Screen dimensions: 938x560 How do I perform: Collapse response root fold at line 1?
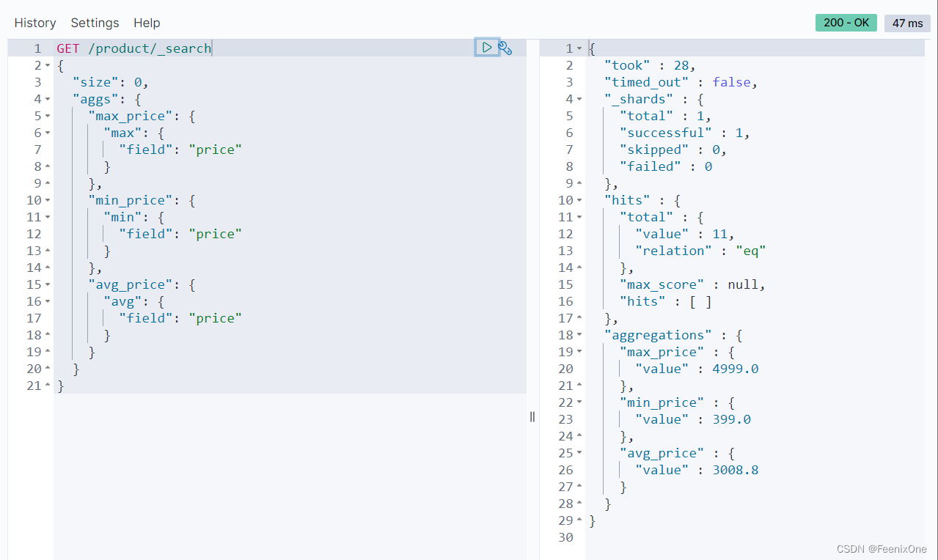coord(579,49)
